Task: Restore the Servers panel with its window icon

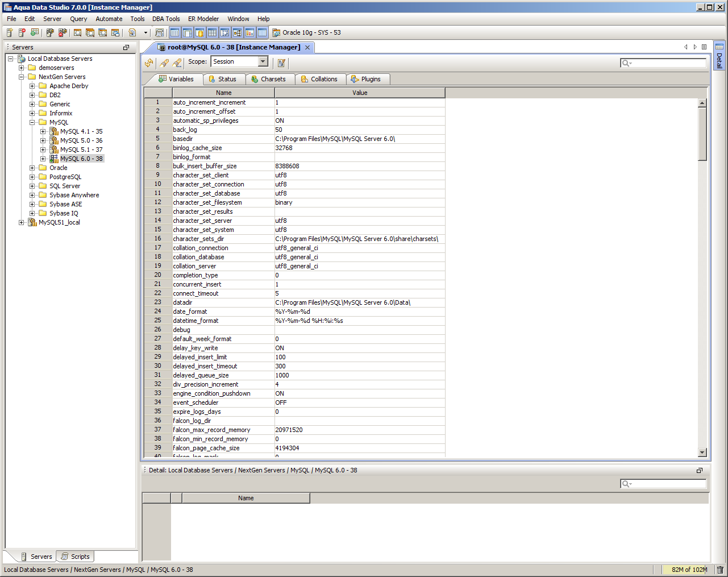Action: tap(126, 47)
